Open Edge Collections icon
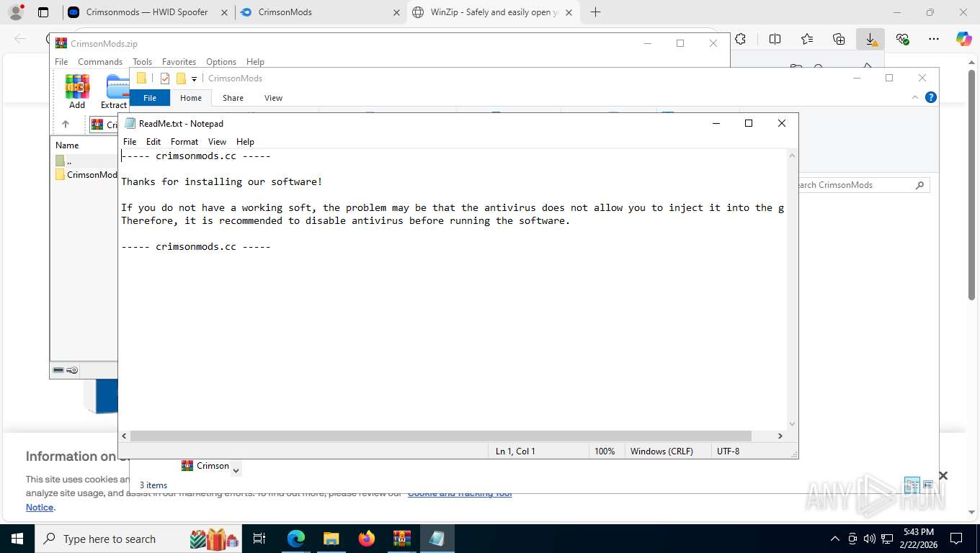This screenshot has height=553, width=980. (839, 39)
